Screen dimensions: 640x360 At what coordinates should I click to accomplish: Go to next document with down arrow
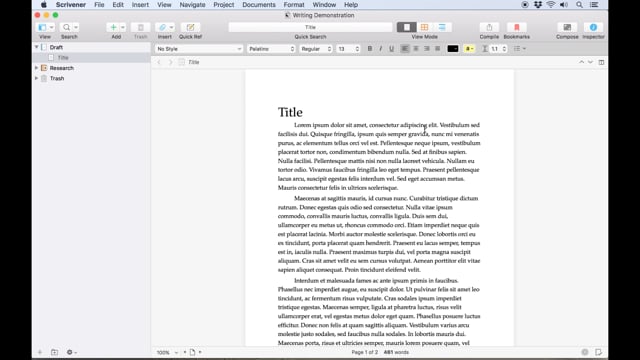point(590,62)
